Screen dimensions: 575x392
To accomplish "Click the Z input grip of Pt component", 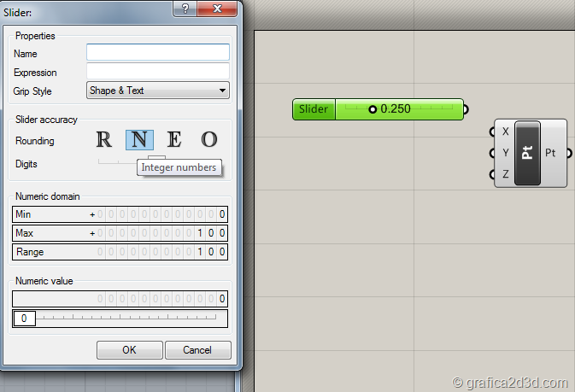I will click(x=494, y=175).
